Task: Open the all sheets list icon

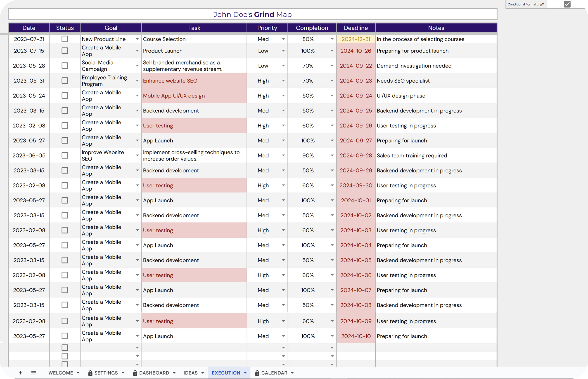Action: tap(34, 373)
